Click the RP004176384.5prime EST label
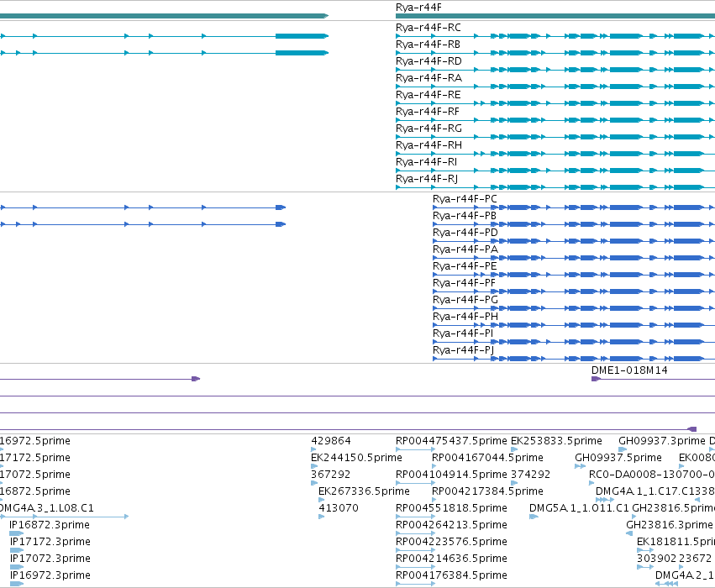 (x=451, y=575)
